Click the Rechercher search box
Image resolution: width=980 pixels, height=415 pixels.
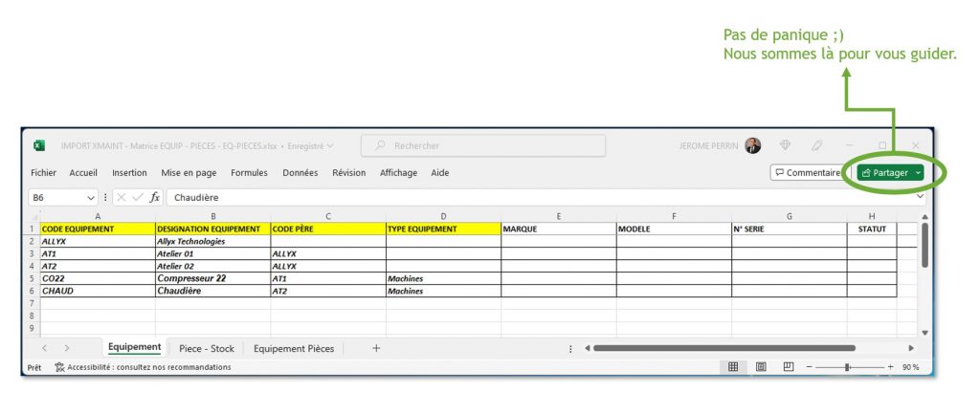[483, 145]
